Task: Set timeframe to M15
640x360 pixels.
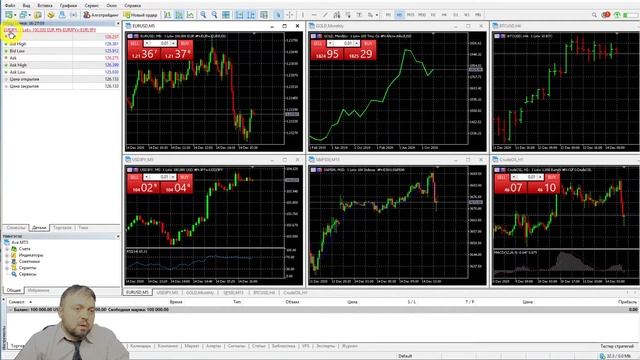Action: 410,15
